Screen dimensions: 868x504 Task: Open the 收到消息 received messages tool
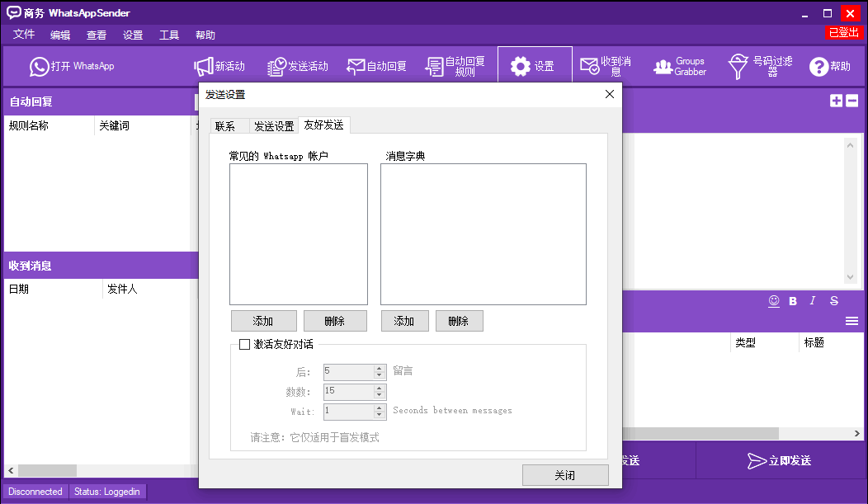point(606,66)
